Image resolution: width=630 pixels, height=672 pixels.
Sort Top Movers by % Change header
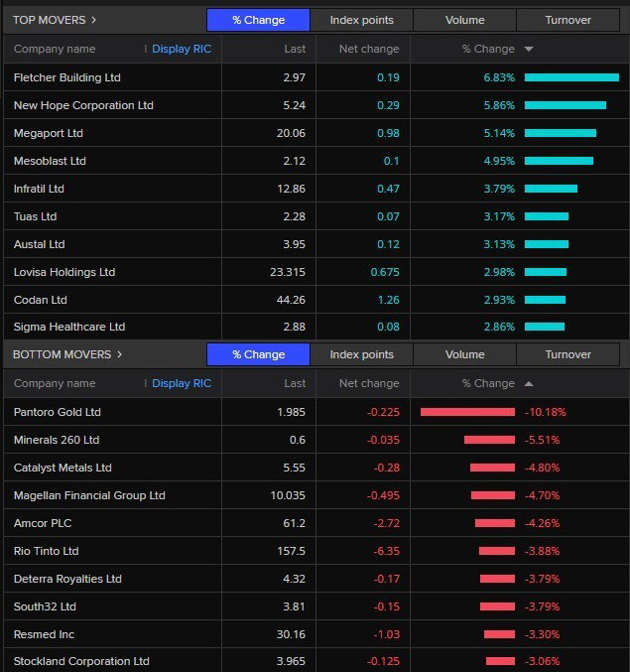point(488,49)
